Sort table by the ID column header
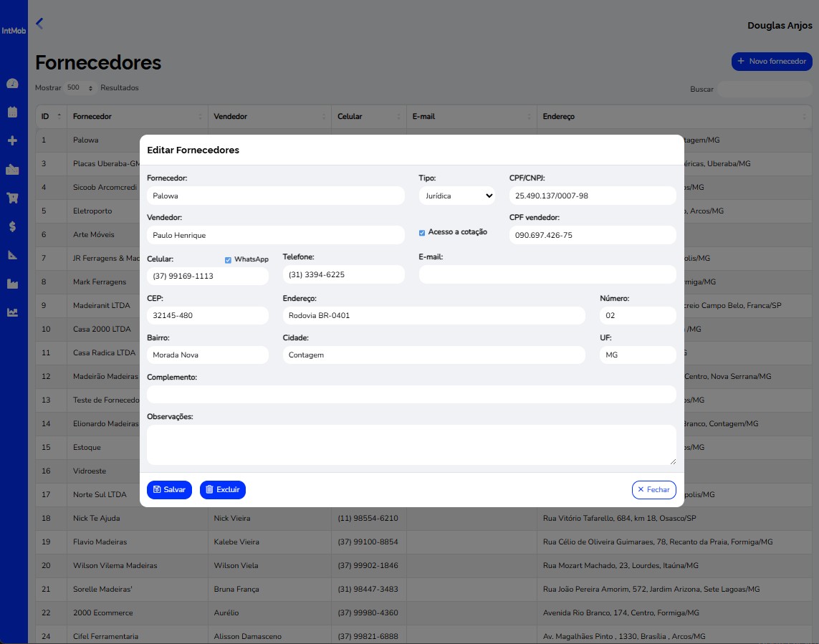Viewport: 819px width, 644px height. pyautogui.click(x=50, y=116)
